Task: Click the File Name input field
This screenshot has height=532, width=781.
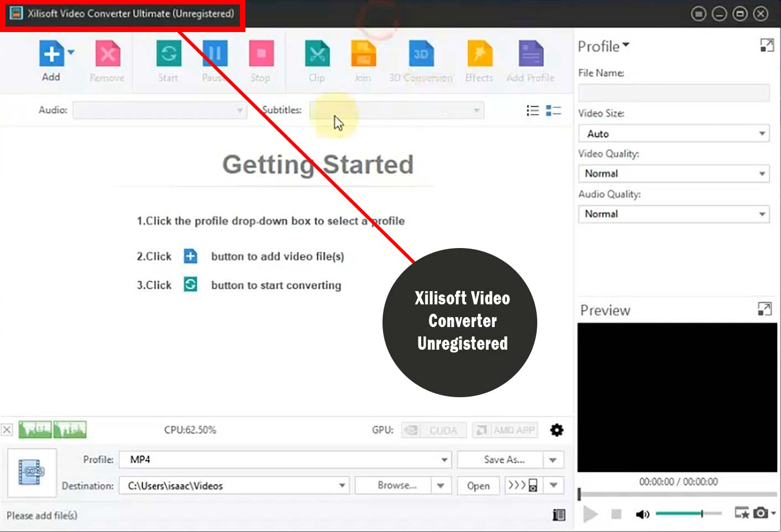Action: pos(674,93)
